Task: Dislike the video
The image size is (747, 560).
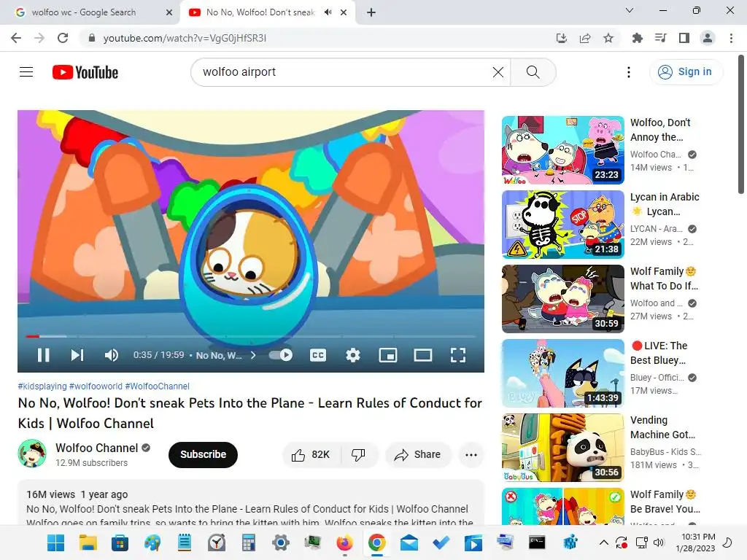Action: click(x=359, y=455)
